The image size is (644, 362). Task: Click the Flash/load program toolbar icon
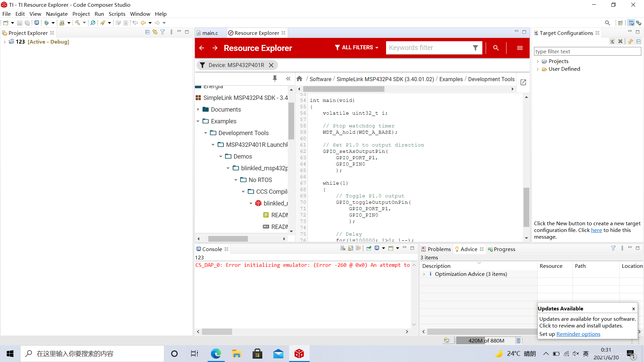62,23
